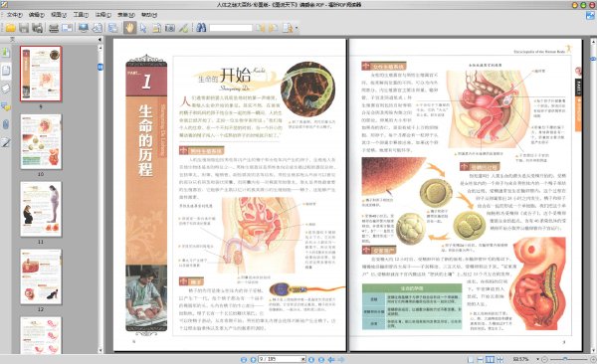Click the page layout icon left of hand tool
Viewport: 597px width, 364px height.
click(113, 28)
